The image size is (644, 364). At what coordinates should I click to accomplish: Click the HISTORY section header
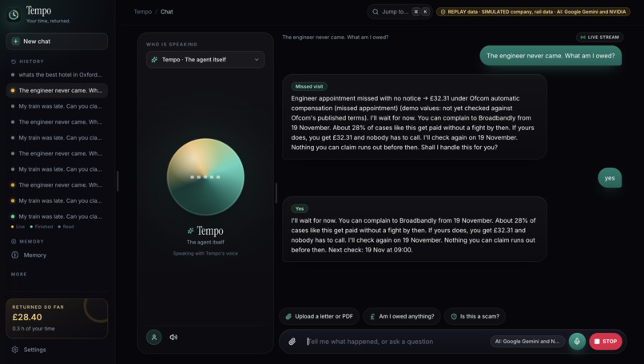click(x=31, y=61)
